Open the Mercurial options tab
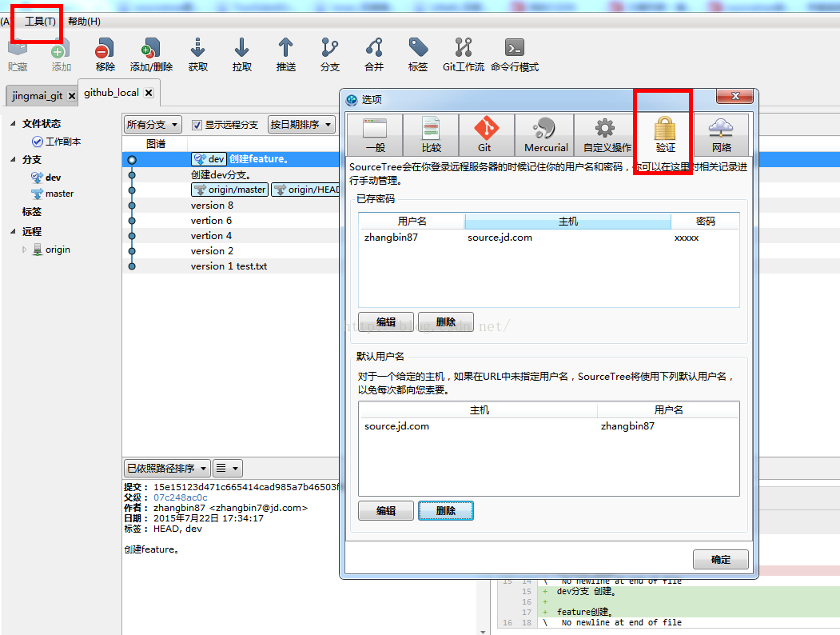 [x=545, y=134]
